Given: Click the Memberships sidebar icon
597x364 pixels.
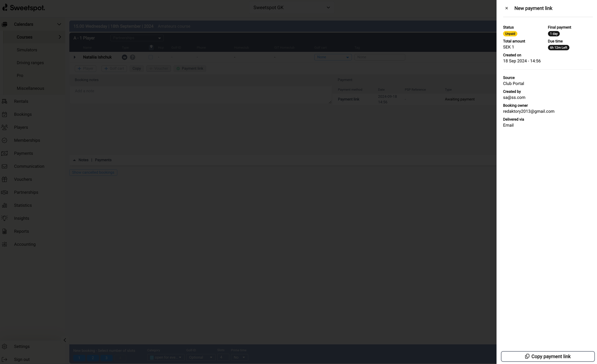Looking at the screenshot, I should (5, 140).
